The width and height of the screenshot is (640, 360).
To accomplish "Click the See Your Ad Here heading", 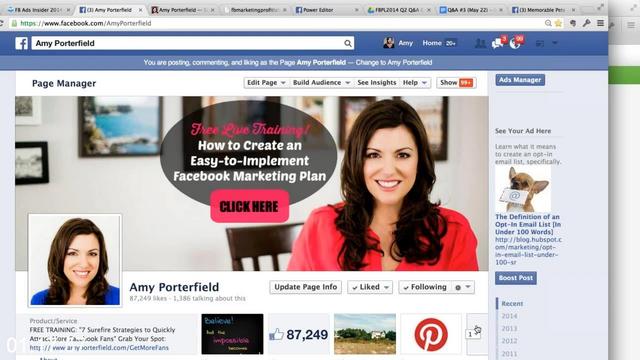I will tap(523, 131).
